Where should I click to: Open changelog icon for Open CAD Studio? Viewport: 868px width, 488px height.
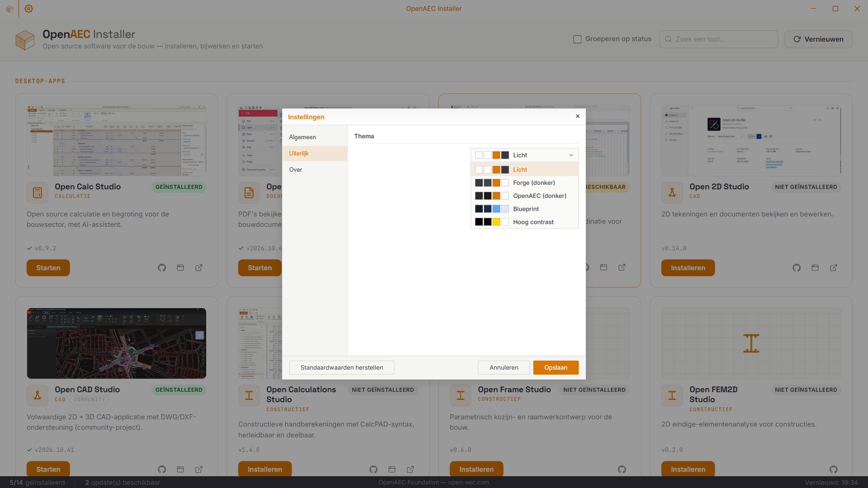pyautogui.click(x=180, y=469)
